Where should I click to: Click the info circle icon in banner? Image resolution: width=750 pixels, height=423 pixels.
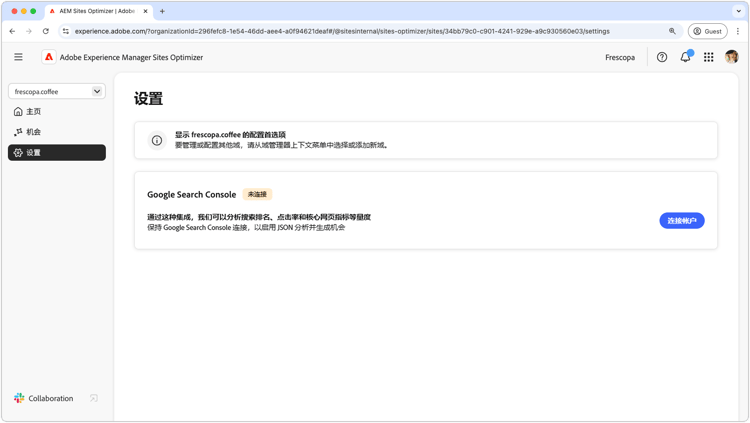[x=157, y=140]
